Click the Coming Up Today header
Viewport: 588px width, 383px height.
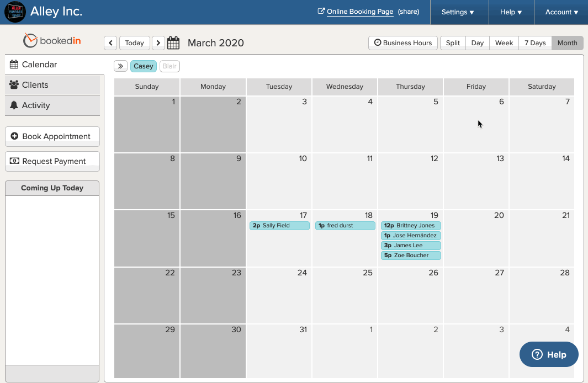point(52,188)
